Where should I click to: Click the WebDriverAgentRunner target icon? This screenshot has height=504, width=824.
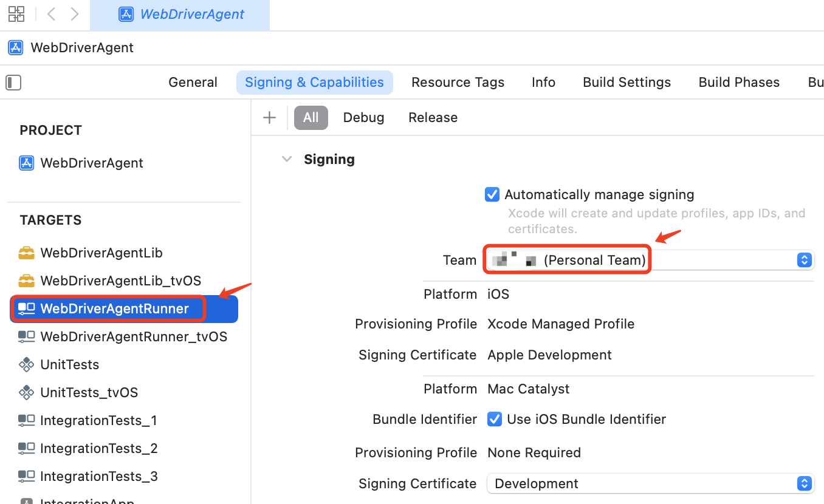(26, 308)
